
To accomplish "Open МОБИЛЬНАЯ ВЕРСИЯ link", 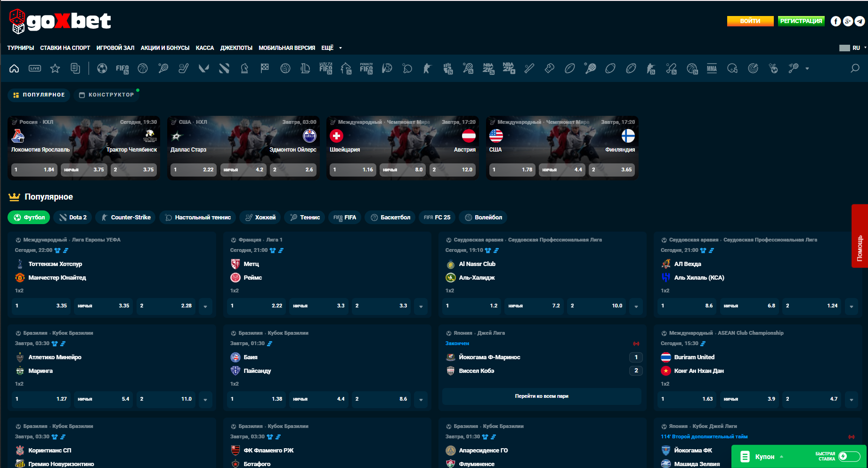I will pos(287,48).
